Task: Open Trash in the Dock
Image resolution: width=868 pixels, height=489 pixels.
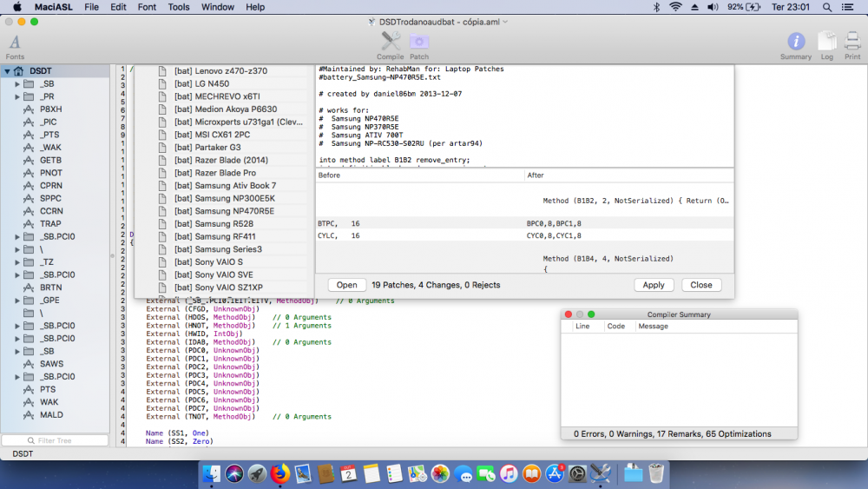Action: point(656,474)
